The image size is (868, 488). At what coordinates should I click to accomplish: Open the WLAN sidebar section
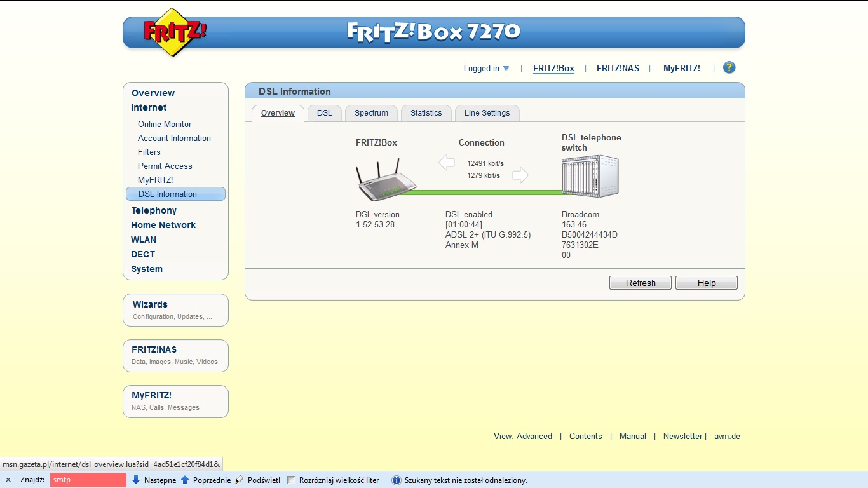pyautogui.click(x=144, y=240)
